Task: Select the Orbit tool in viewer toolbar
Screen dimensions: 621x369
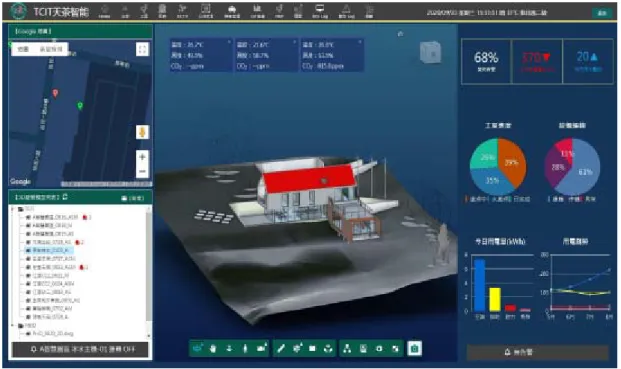Action: click(x=197, y=348)
